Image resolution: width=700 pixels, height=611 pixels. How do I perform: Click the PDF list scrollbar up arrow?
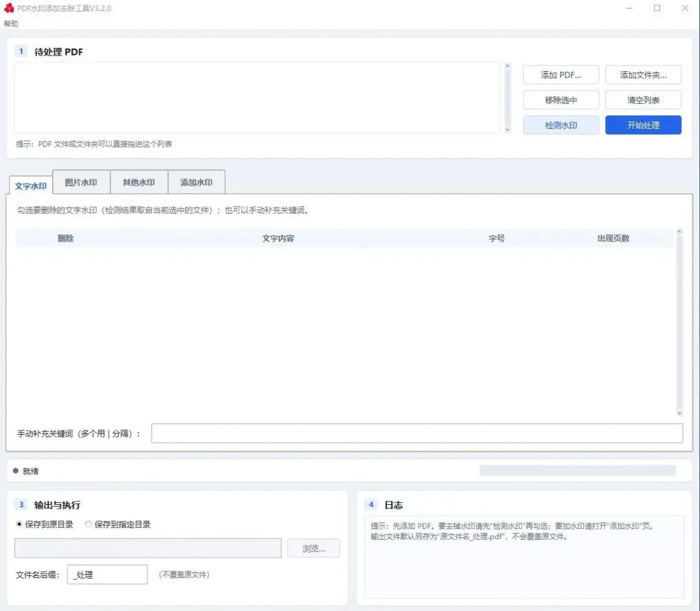pyautogui.click(x=507, y=66)
